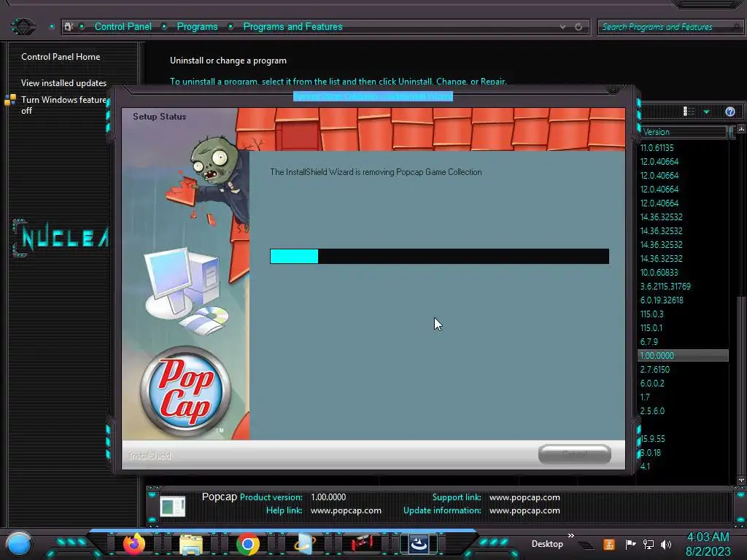This screenshot has height=560, width=747.
Task: Click the installer title bar menu button
Action: [x=614, y=90]
